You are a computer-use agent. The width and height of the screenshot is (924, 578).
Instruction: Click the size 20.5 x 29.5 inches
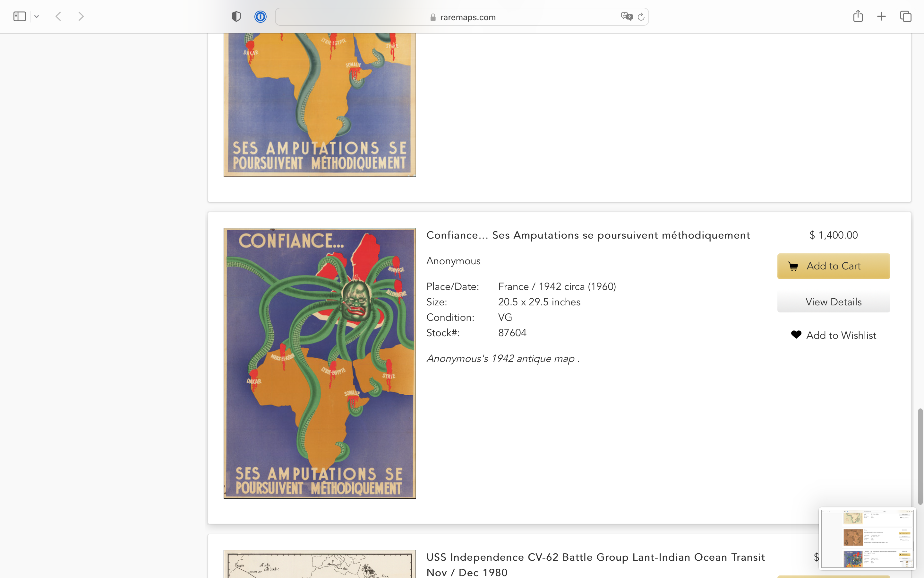[x=539, y=302]
